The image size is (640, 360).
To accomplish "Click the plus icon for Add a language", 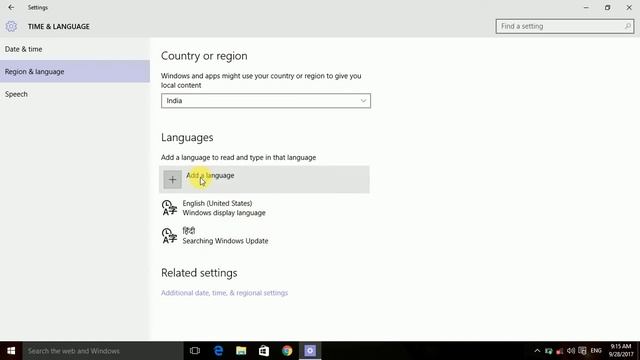I will (x=172, y=180).
